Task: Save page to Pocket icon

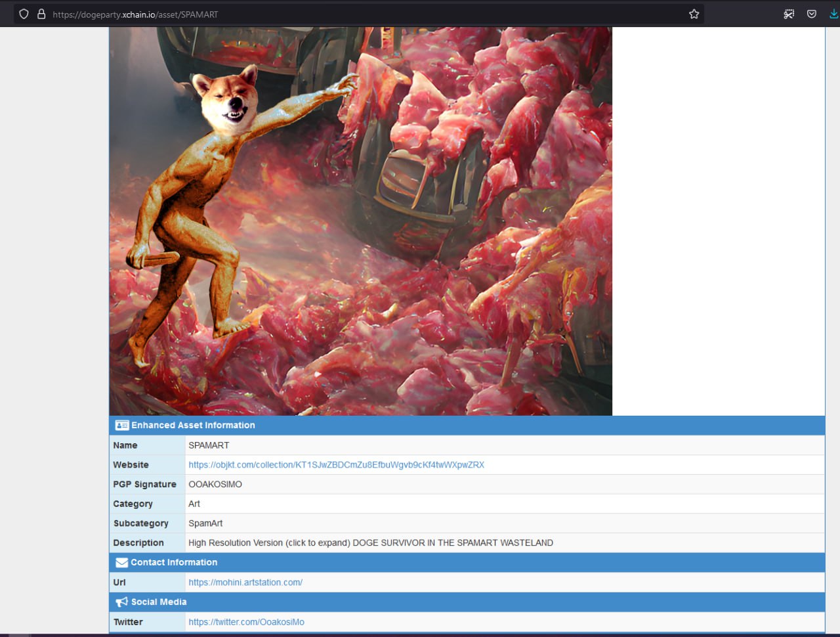Action: click(x=812, y=14)
